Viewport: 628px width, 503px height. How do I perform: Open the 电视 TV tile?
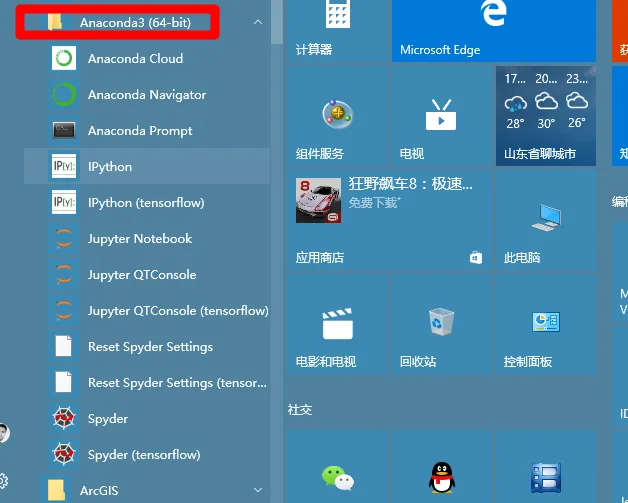pyautogui.click(x=442, y=116)
